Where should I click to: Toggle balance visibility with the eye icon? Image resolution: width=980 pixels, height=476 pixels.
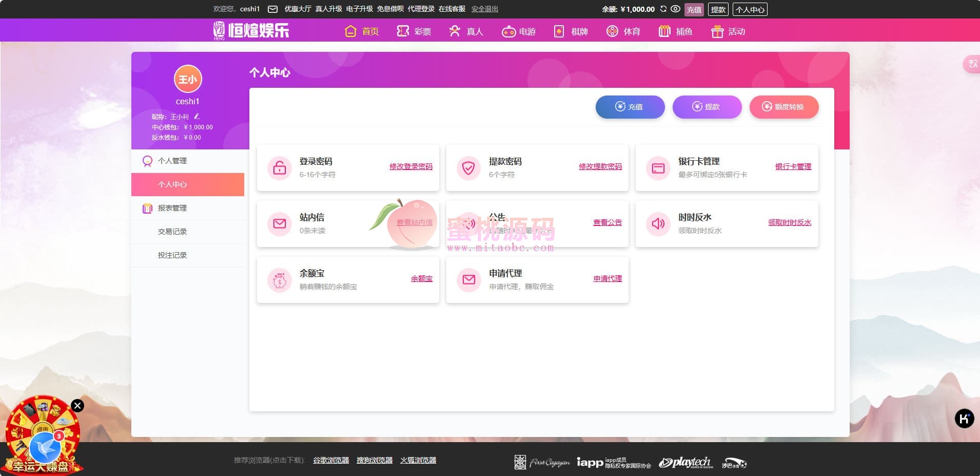(676, 9)
